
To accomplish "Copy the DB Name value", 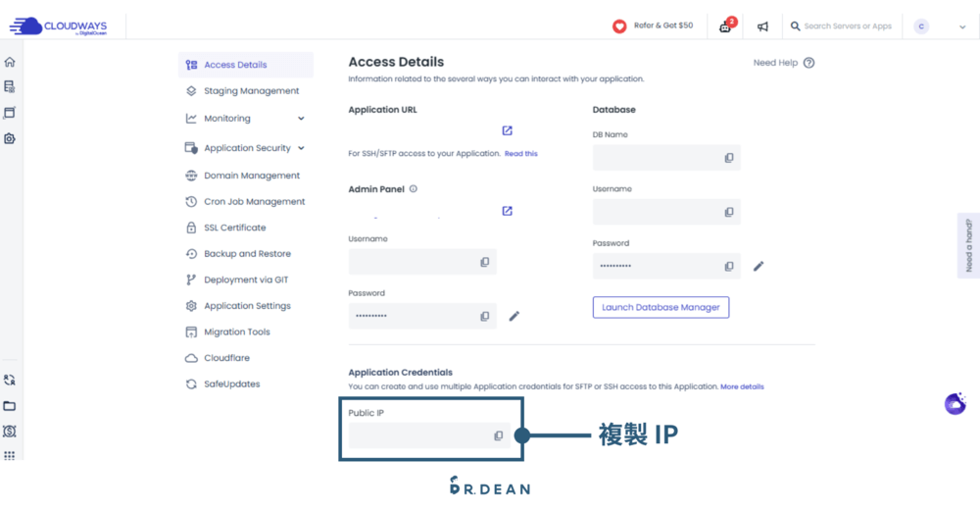I will (728, 158).
